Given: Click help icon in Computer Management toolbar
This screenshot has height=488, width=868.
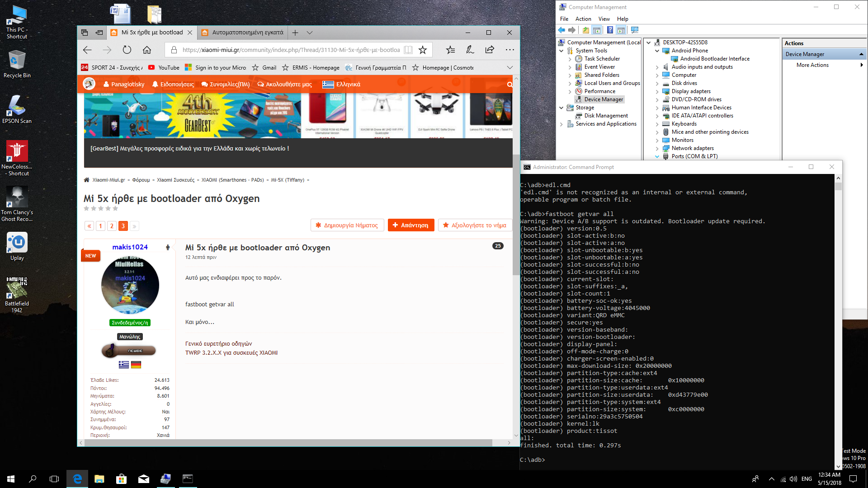Looking at the screenshot, I should pos(610,30).
